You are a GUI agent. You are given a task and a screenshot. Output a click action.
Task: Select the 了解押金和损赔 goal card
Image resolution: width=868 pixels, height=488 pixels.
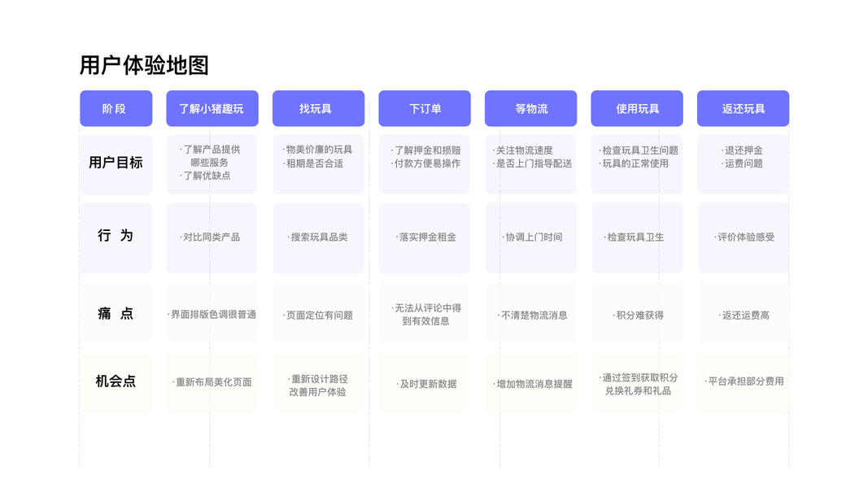pyautogui.click(x=425, y=164)
